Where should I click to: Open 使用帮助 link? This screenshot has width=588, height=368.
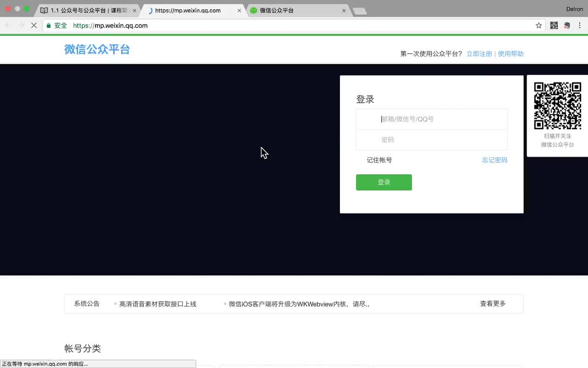pyautogui.click(x=511, y=54)
